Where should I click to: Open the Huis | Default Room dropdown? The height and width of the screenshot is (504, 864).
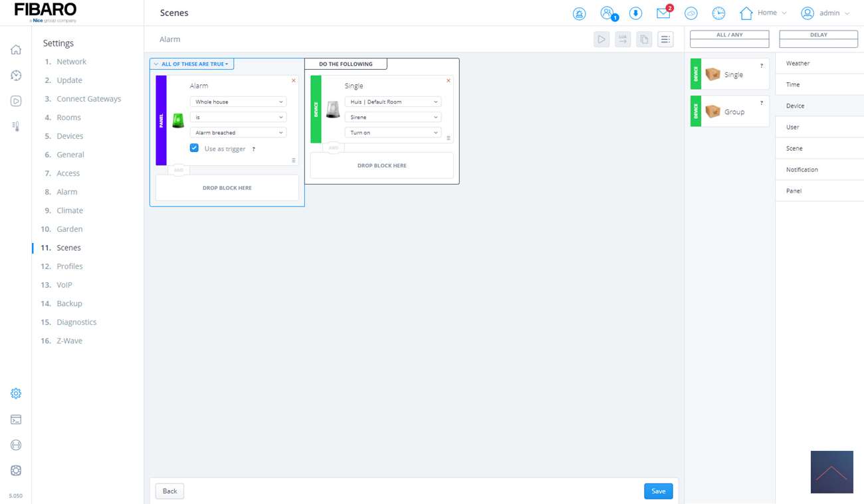click(x=393, y=102)
